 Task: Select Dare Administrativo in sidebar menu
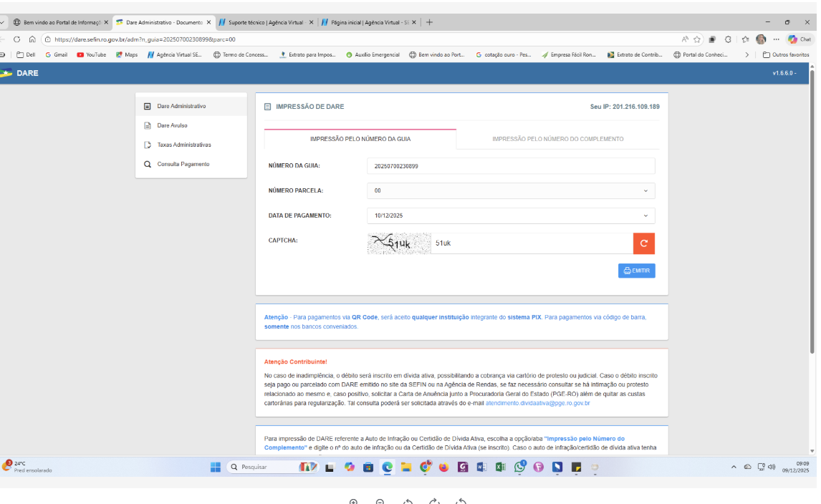click(181, 106)
